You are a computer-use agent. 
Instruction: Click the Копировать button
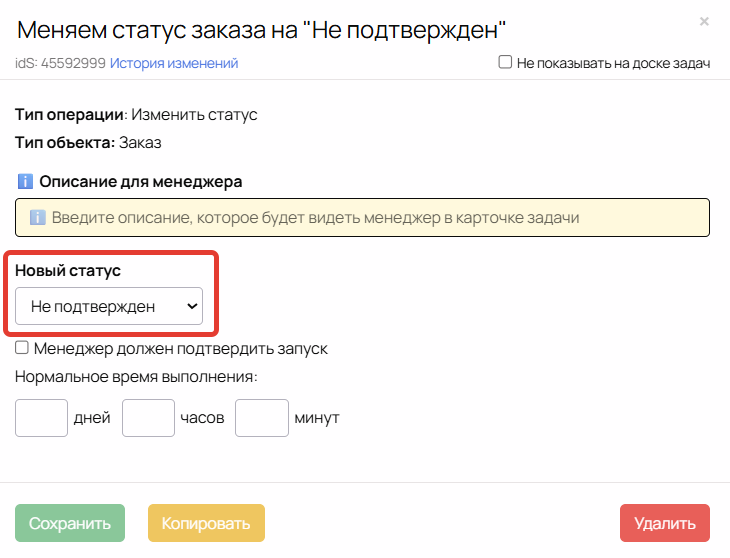click(206, 523)
